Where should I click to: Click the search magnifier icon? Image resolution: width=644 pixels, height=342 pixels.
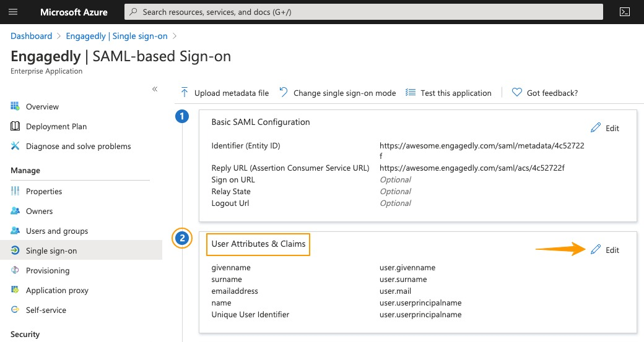tap(134, 12)
